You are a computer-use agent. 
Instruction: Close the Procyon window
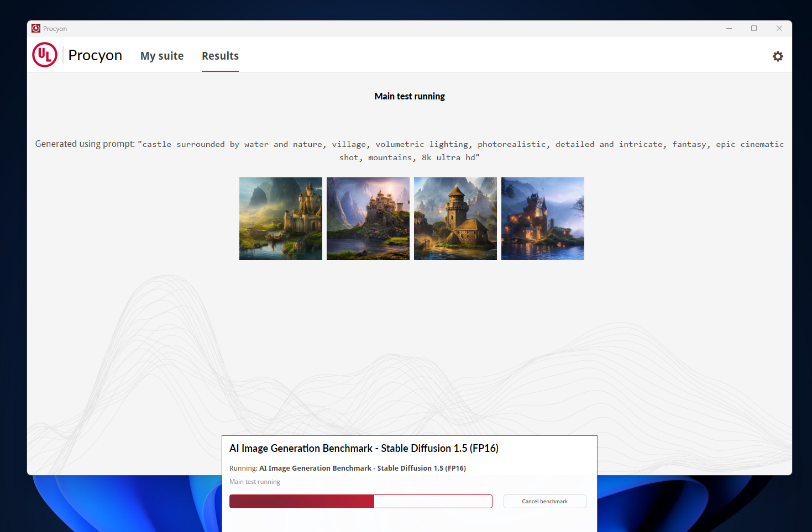click(x=779, y=28)
